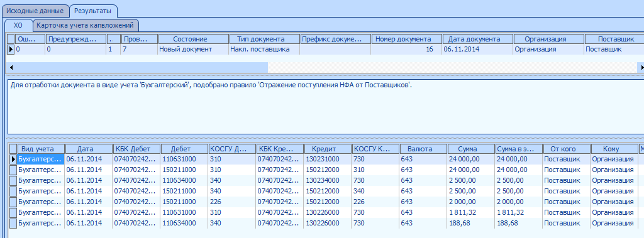Click row indicator of first lower grid row
Image resolution: width=644 pixels, height=238 pixels.
pos(13,159)
